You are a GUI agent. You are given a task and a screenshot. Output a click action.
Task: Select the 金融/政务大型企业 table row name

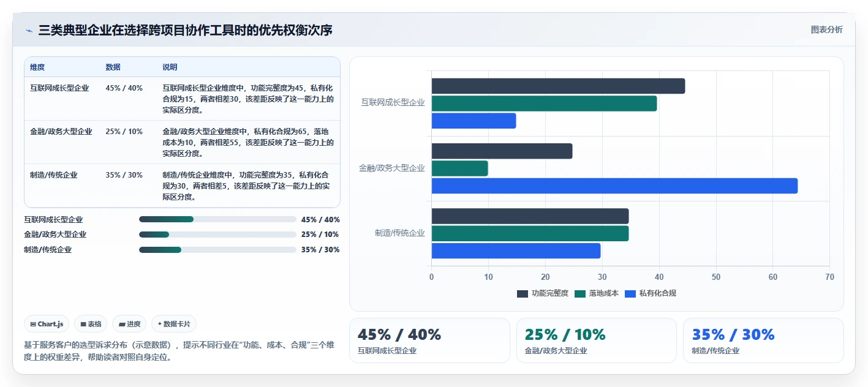(x=61, y=132)
